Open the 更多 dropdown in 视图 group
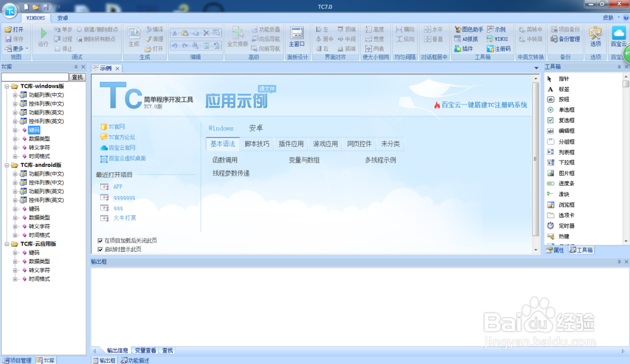630x364 pixels. tap(16, 48)
